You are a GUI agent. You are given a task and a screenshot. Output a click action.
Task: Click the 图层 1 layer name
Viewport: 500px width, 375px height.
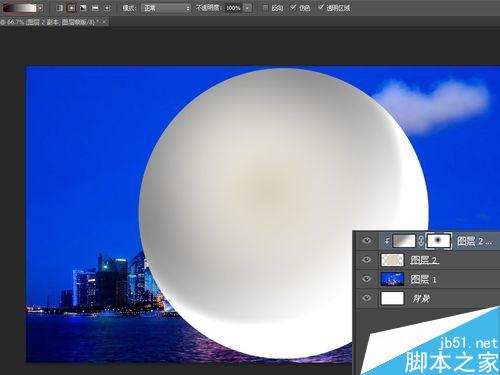[x=423, y=279]
